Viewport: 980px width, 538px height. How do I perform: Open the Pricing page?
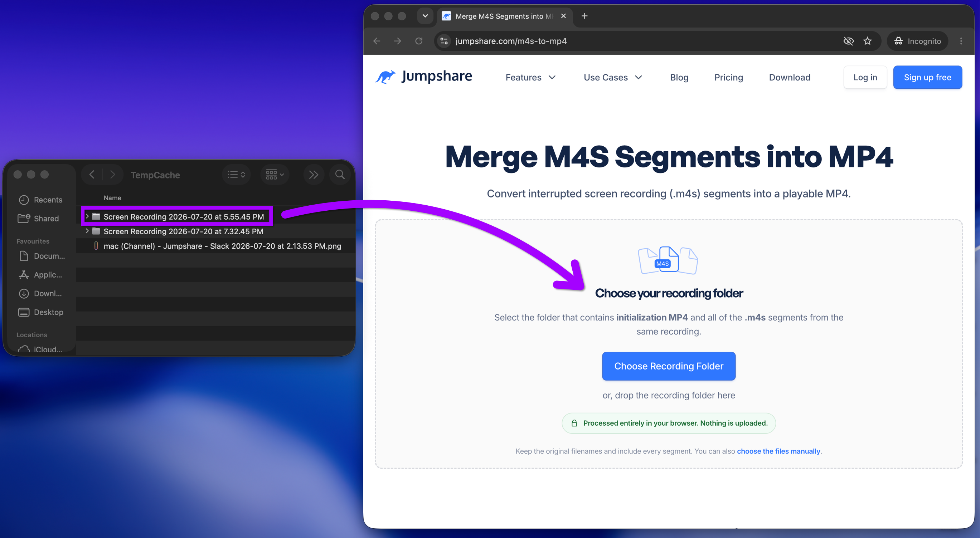coord(728,78)
